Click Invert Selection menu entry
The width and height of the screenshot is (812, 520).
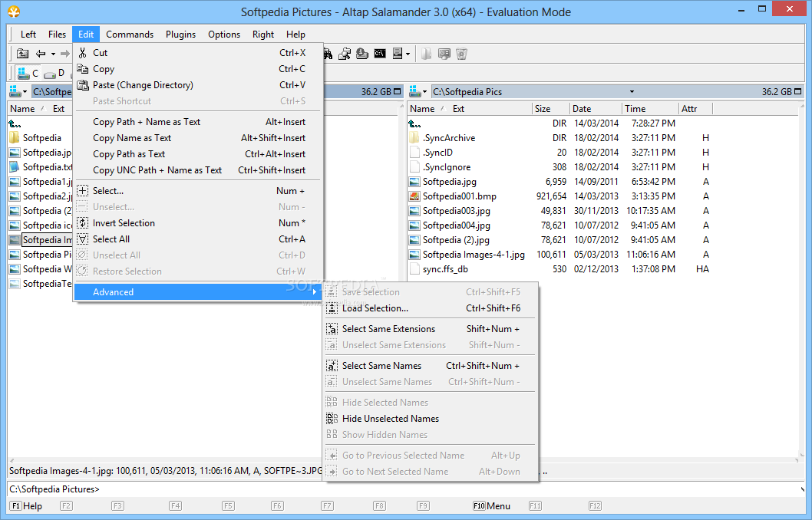[199, 223]
